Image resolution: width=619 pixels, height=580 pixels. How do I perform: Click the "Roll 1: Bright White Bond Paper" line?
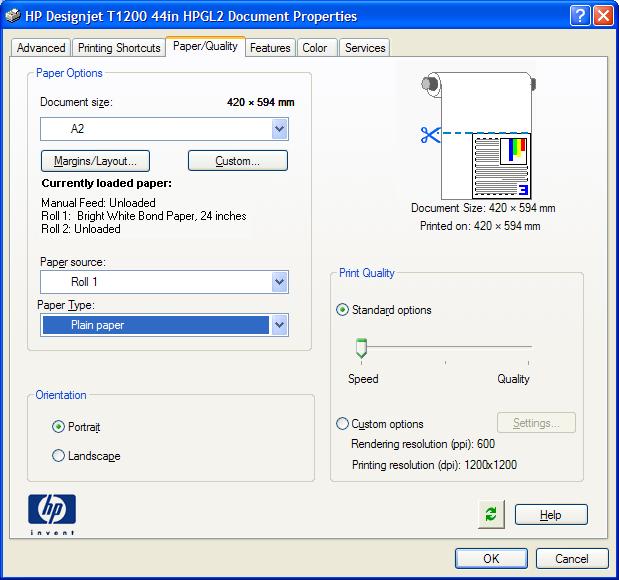tap(144, 216)
